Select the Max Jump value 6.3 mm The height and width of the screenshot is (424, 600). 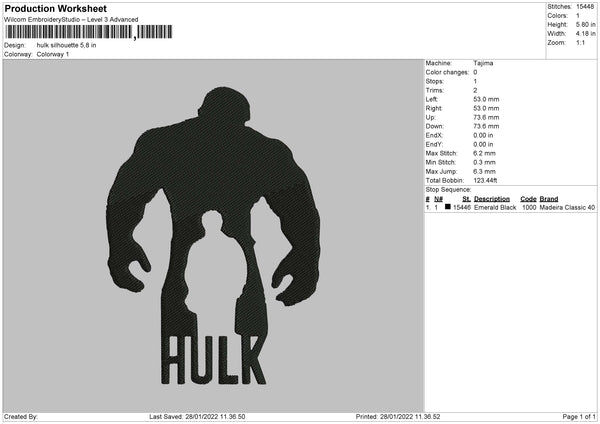point(484,171)
